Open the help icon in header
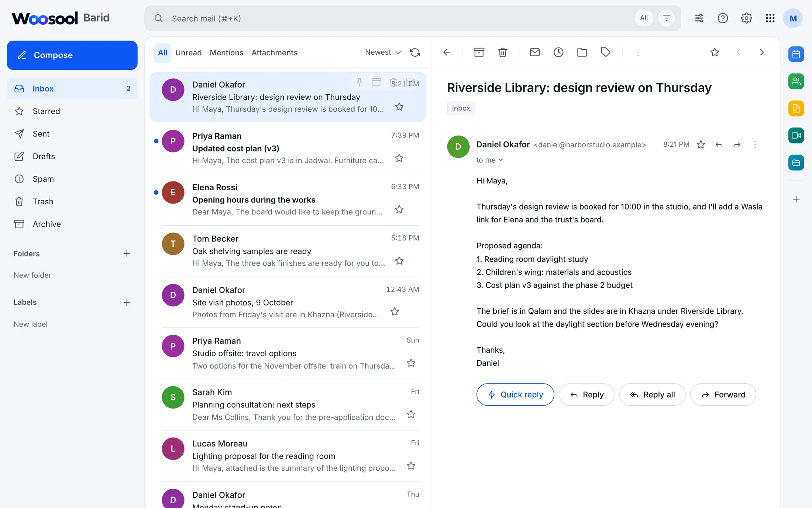Screen dimensions: 812x508 click(x=722, y=18)
